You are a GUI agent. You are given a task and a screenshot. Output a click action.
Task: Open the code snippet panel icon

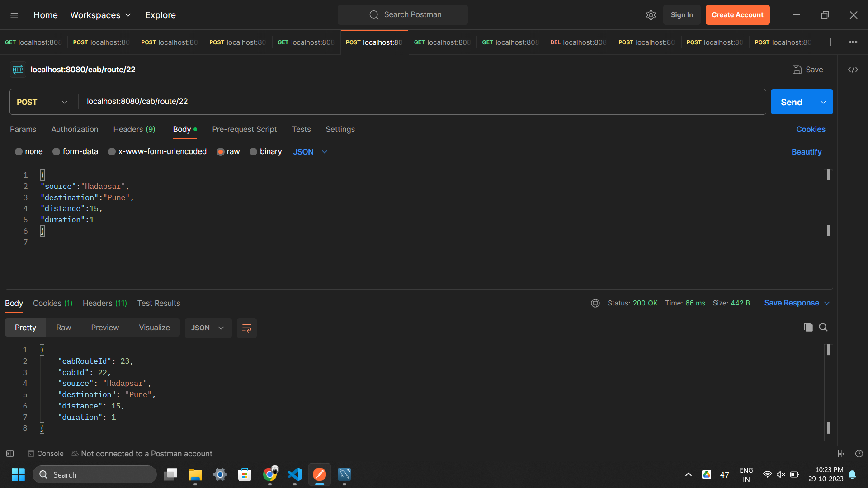(853, 70)
